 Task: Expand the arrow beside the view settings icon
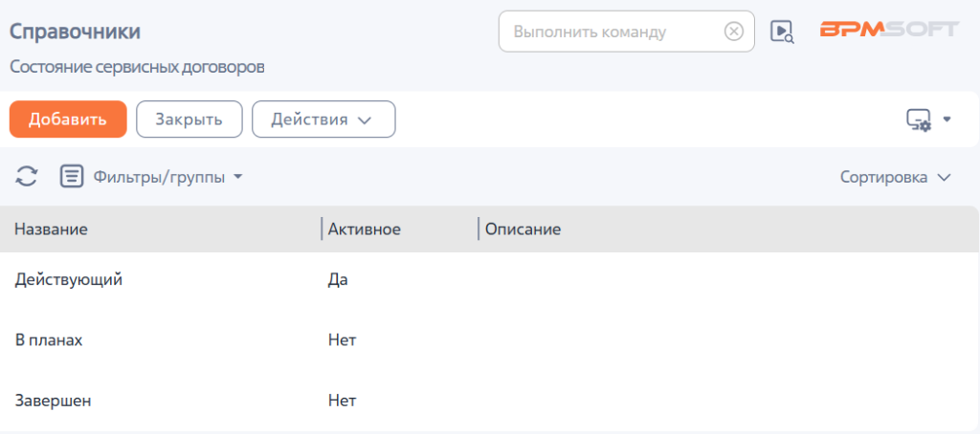[947, 119]
